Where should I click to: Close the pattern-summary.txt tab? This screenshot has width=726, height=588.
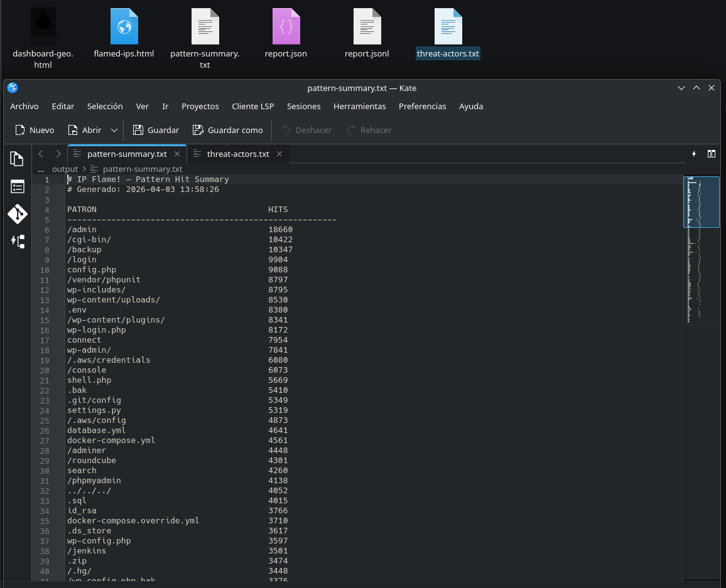point(177,154)
